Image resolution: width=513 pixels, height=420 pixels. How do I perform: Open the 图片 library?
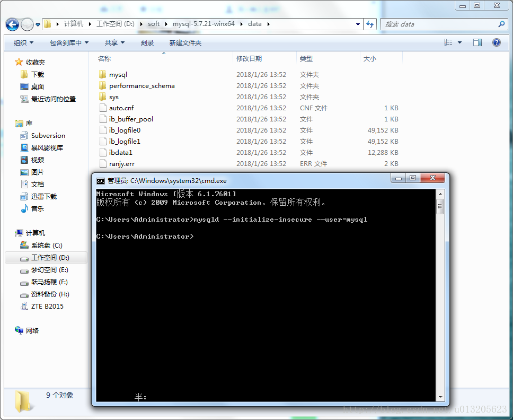coord(38,172)
